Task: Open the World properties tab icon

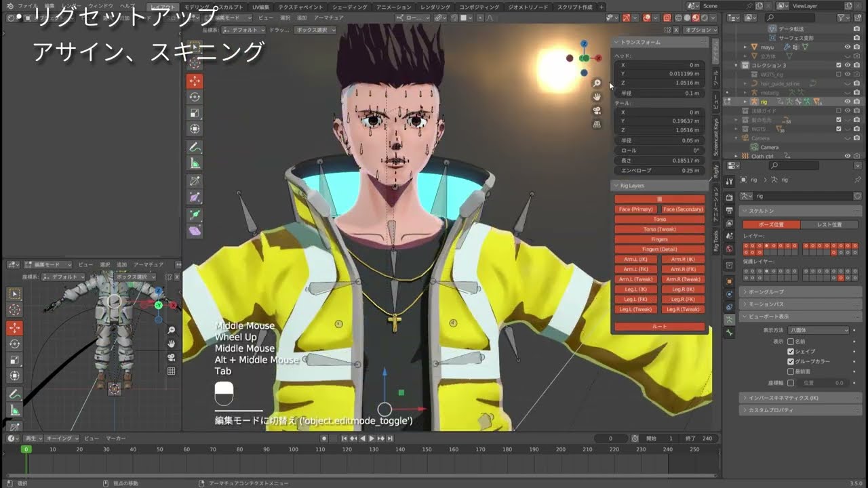Action: pyautogui.click(x=730, y=249)
